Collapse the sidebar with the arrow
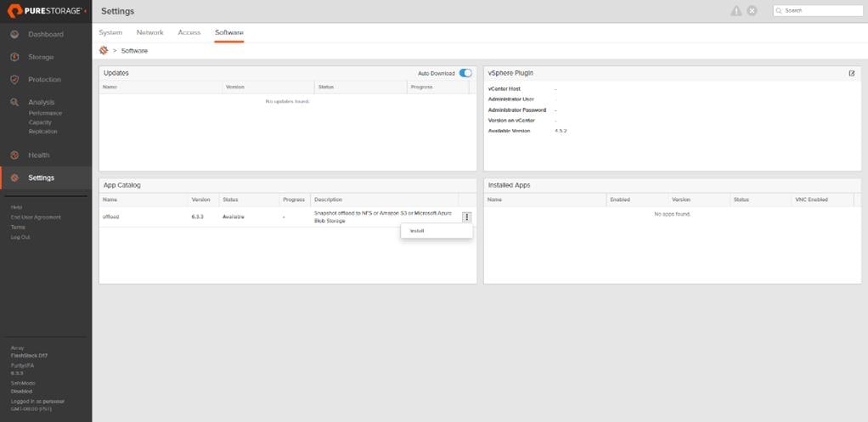 [85, 11]
